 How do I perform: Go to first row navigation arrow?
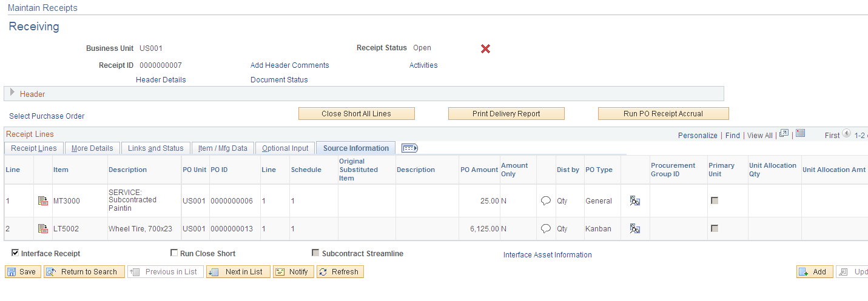pyautogui.click(x=846, y=134)
